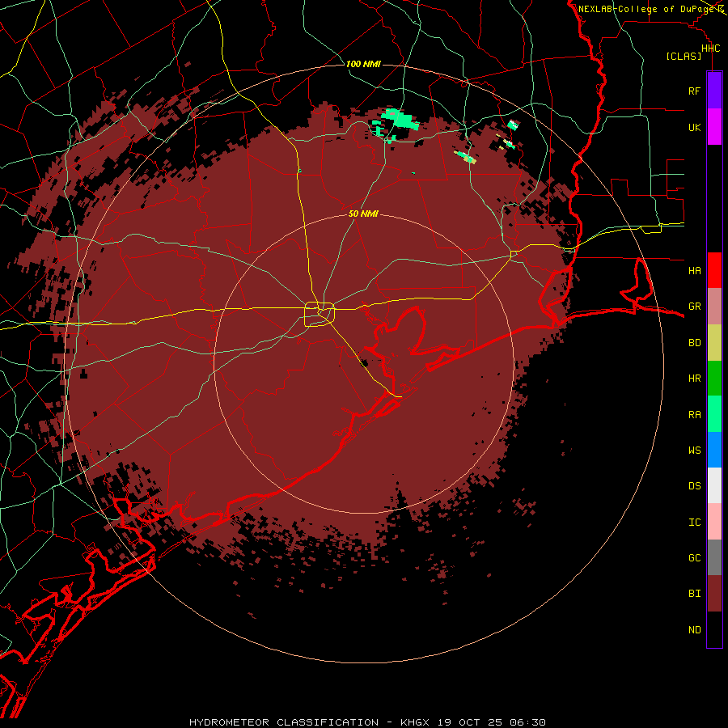The image size is (728, 728).
Task: Click the DS legend label
Action: click(694, 485)
